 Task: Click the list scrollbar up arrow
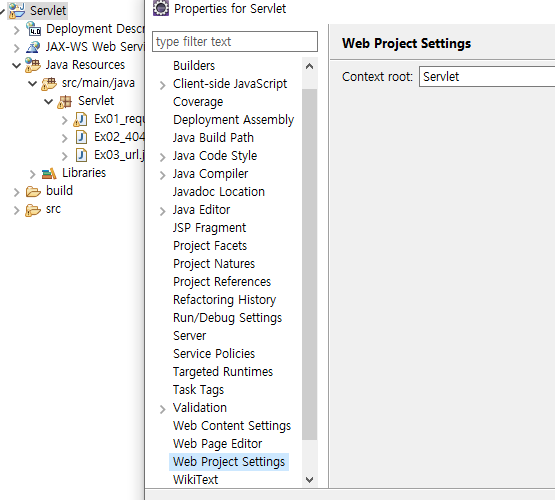(x=309, y=66)
